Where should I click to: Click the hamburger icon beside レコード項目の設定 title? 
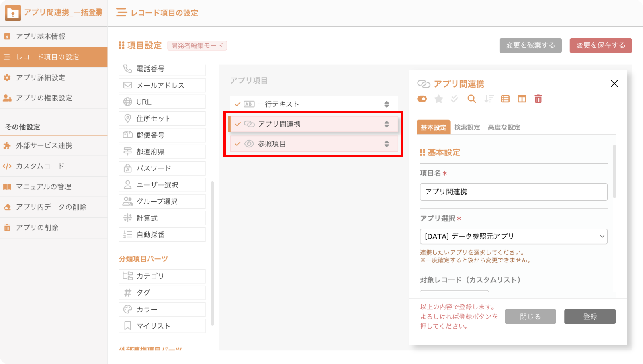point(121,13)
